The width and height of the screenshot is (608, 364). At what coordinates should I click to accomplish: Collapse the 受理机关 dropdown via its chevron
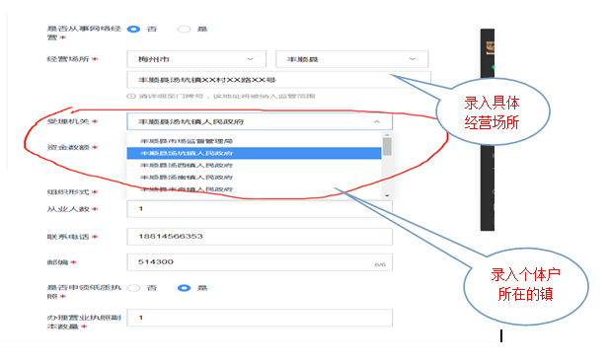click(376, 121)
